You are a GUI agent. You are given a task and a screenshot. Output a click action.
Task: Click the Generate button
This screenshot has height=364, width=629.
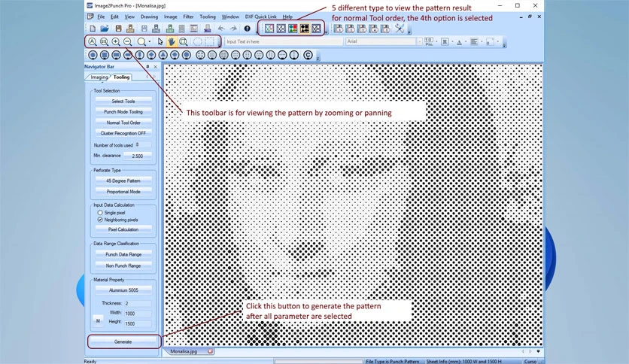tap(123, 341)
